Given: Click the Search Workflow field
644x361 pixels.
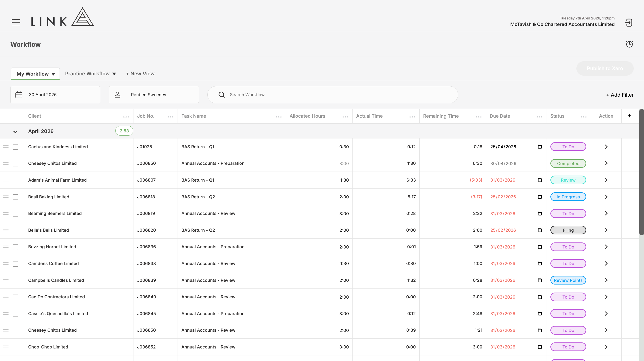Looking at the screenshot, I should pyautogui.click(x=333, y=95).
